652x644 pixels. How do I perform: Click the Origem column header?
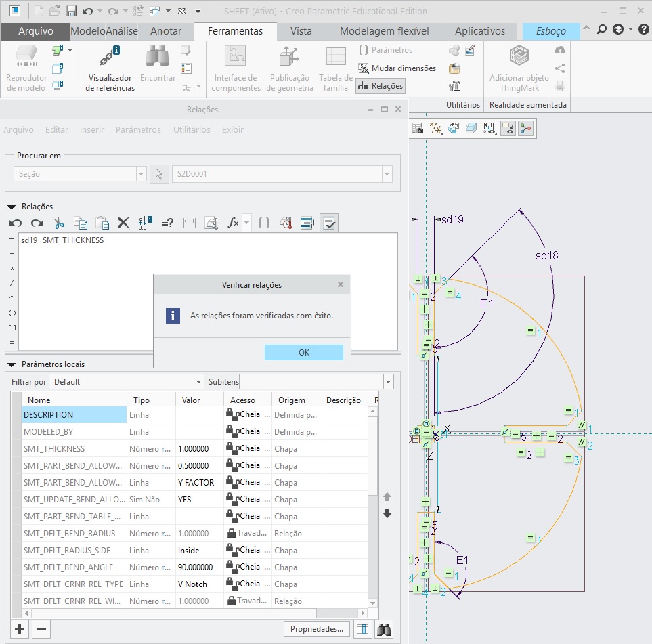point(296,400)
